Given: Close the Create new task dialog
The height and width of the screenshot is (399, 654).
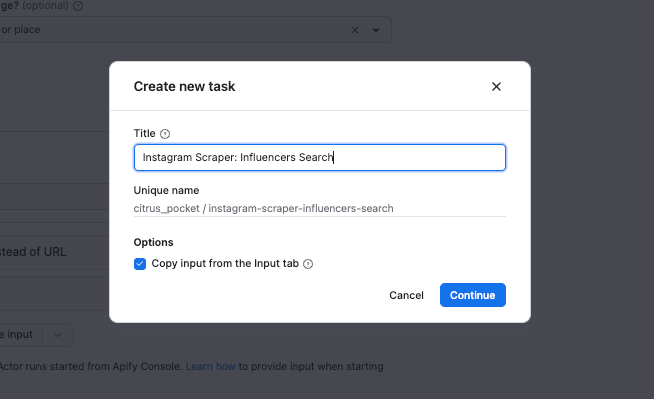Looking at the screenshot, I should click(496, 86).
